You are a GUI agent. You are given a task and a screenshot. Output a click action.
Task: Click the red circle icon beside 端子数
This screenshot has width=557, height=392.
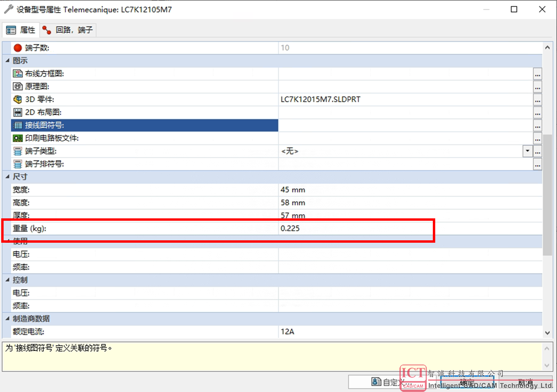click(x=18, y=48)
